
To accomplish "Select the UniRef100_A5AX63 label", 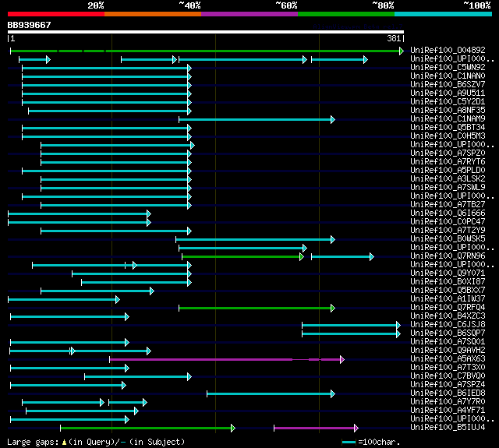I will pos(448,359).
